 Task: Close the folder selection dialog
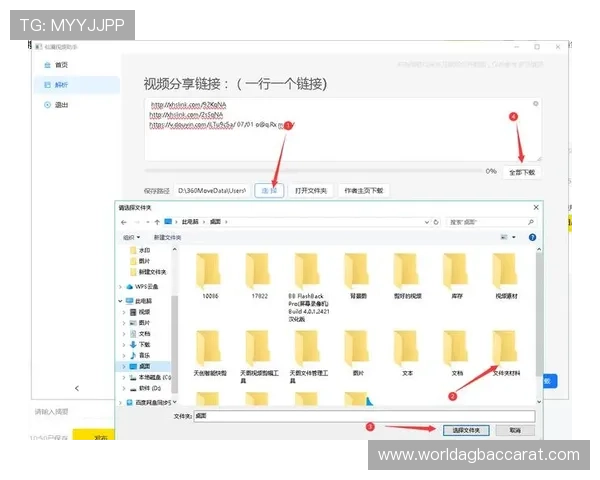536,207
